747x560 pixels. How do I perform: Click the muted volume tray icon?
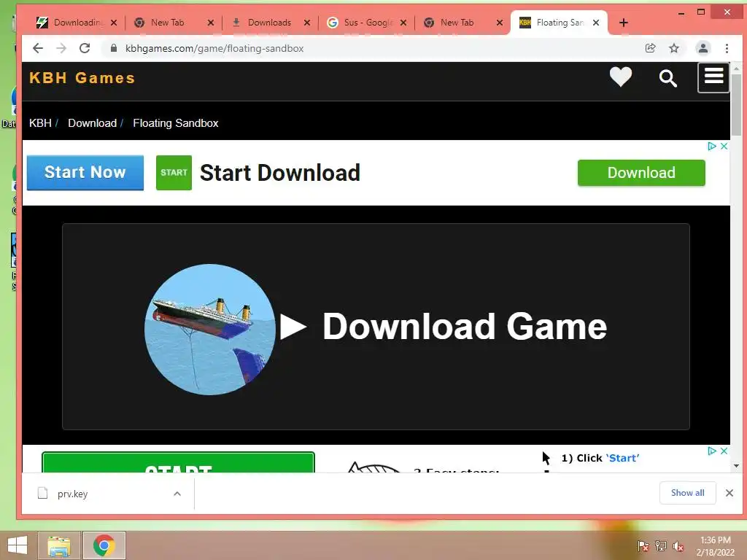(678, 546)
